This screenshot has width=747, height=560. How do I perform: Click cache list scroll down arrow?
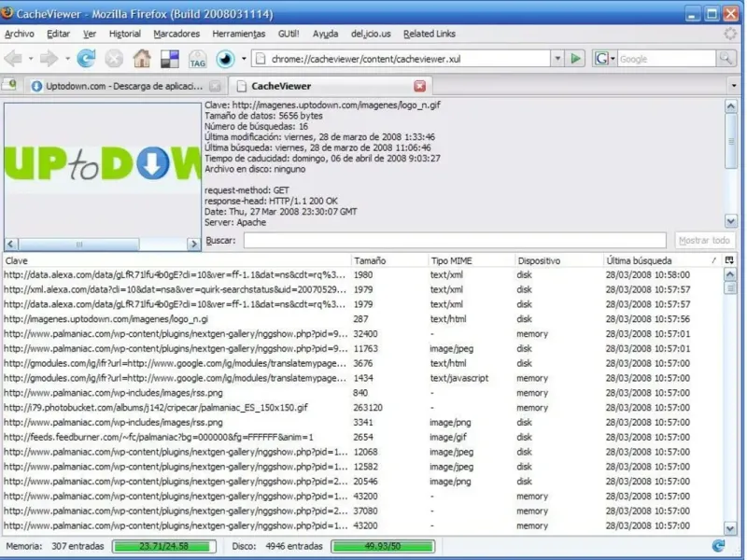(730, 527)
